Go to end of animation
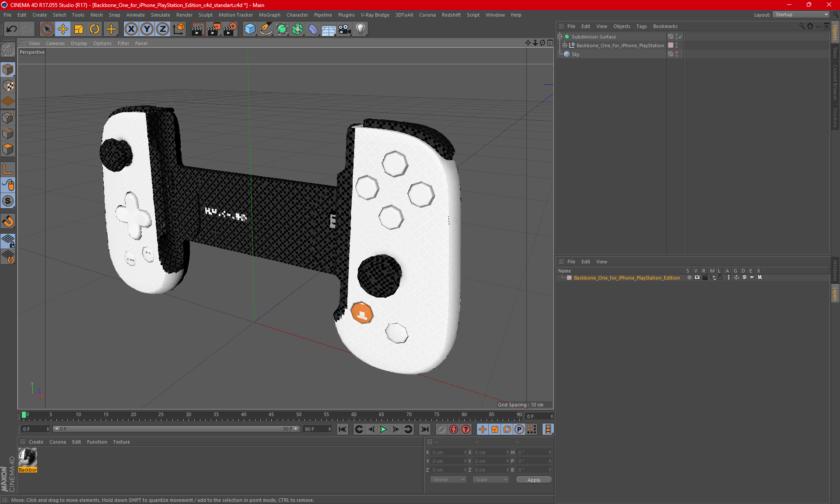 click(x=424, y=429)
